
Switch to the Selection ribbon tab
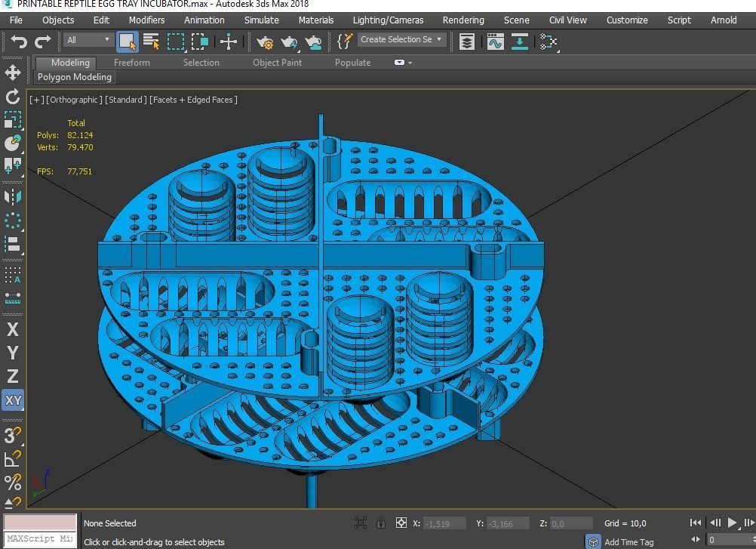tap(201, 63)
